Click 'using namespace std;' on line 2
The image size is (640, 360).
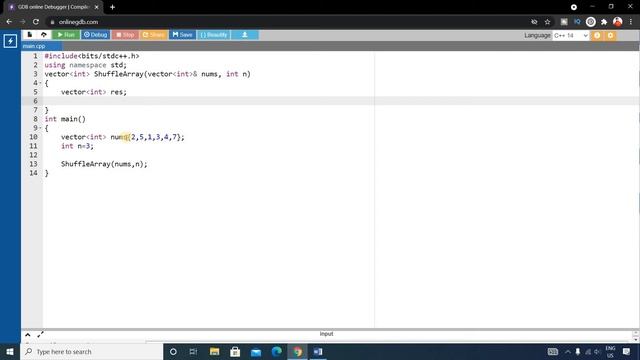click(x=86, y=65)
